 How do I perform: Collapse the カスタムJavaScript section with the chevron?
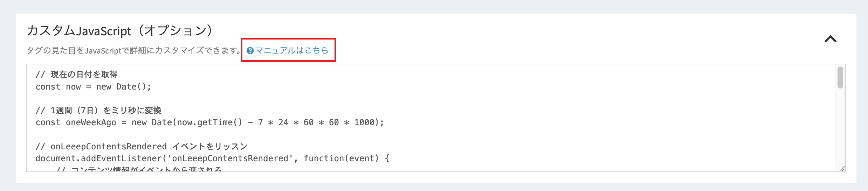tap(830, 39)
